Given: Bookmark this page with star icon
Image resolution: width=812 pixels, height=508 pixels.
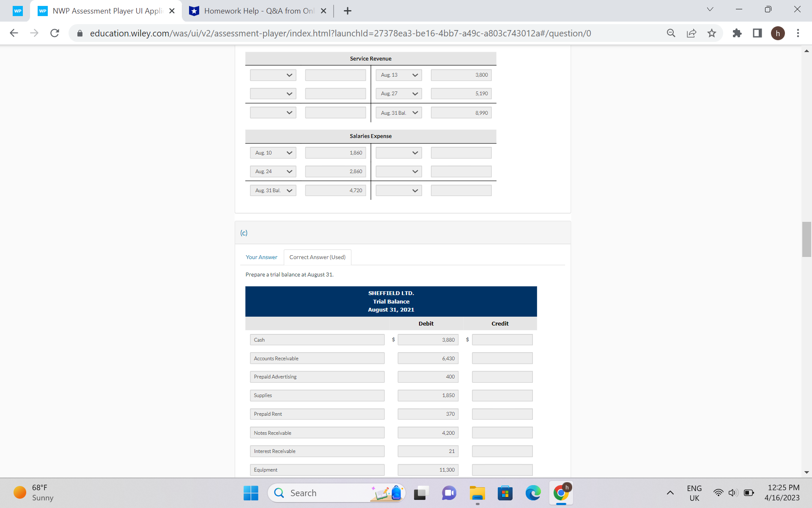Looking at the screenshot, I should coord(712,33).
